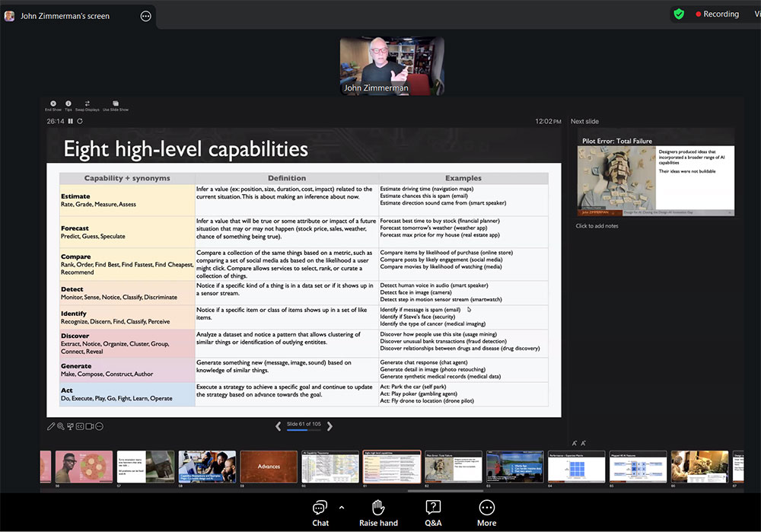
Task: Pause the presentation timer
Action: [71, 121]
